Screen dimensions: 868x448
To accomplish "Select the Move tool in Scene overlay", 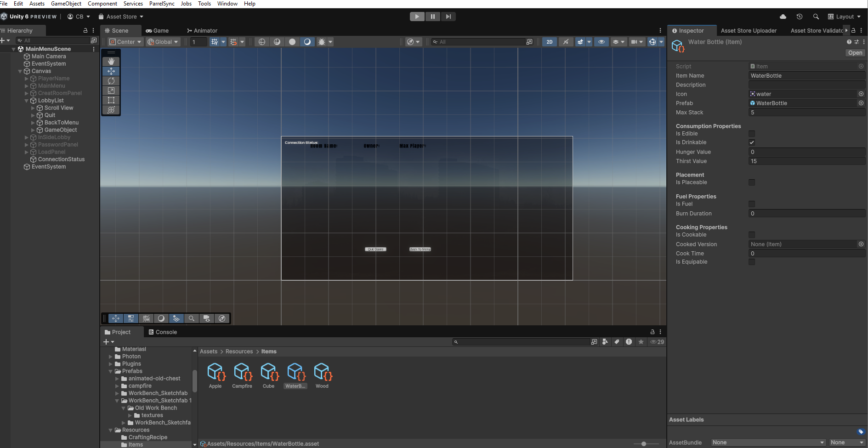I will [x=111, y=71].
